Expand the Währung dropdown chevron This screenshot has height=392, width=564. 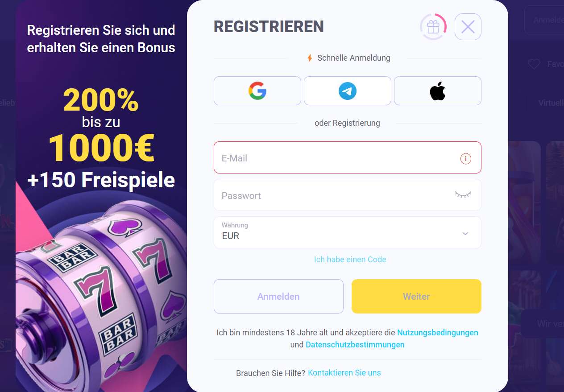click(x=465, y=233)
